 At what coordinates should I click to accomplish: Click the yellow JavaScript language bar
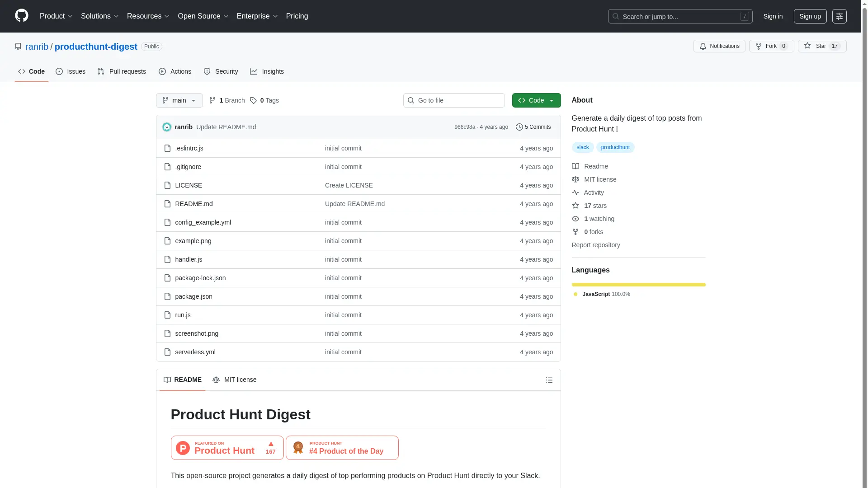(x=638, y=285)
